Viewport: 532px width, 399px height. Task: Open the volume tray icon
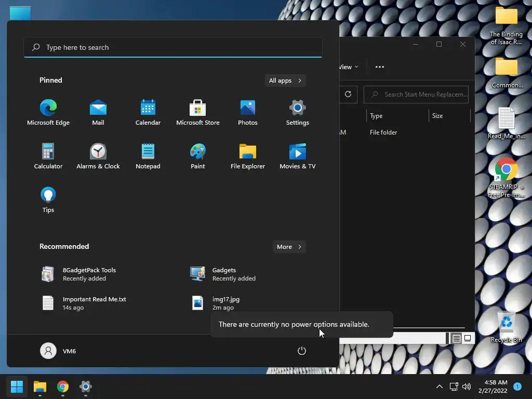(x=467, y=387)
